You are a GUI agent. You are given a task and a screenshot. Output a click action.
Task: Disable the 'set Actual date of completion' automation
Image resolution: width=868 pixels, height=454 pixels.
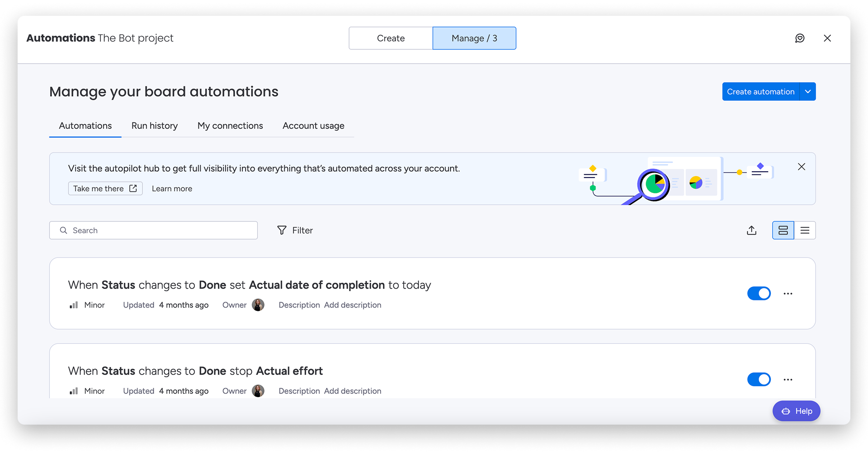pyautogui.click(x=759, y=294)
